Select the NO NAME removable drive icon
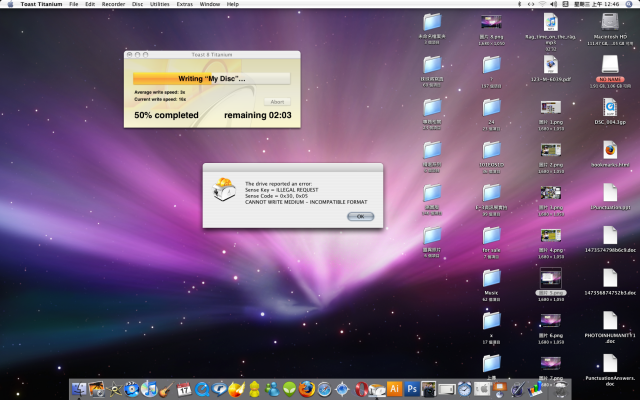The width and height of the screenshot is (640, 400). [x=610, y=64]
